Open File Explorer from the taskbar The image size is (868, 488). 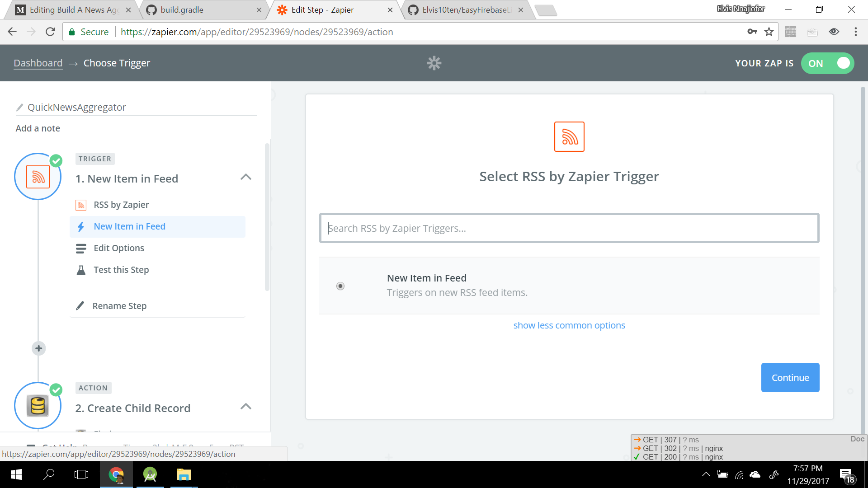[x=184, y=474]
